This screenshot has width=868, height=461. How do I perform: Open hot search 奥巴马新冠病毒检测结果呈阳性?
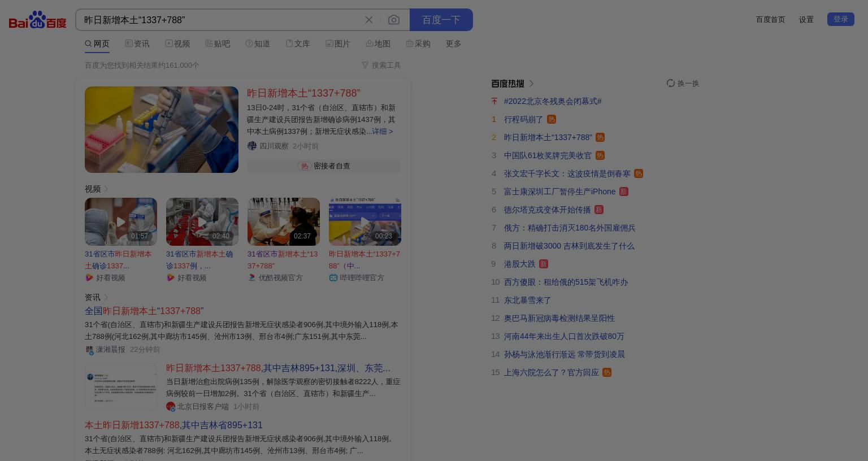coord(559,318)
